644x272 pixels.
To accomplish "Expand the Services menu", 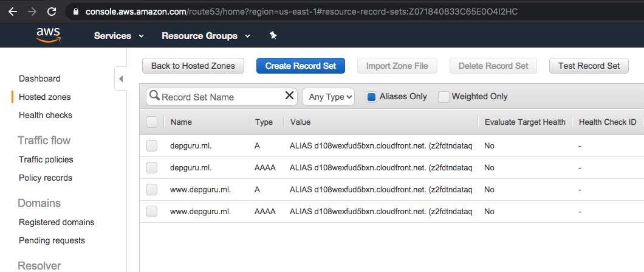I will tap(119, 36).
